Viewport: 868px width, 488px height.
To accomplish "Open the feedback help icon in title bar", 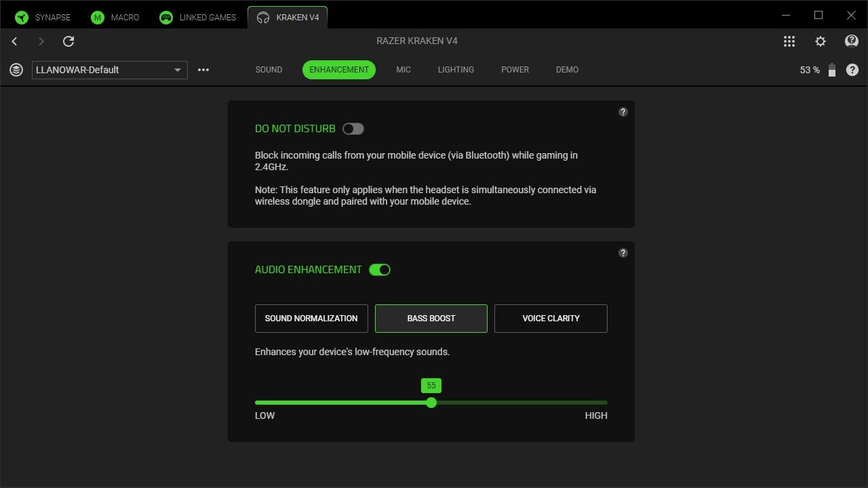I will click(x=852, y=41).
